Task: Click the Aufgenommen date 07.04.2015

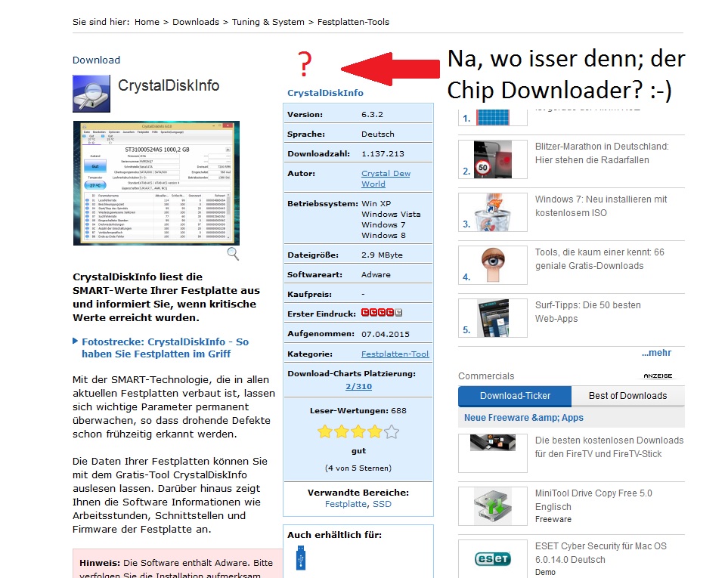Action: pyautogui.click(x=386, y=334)
